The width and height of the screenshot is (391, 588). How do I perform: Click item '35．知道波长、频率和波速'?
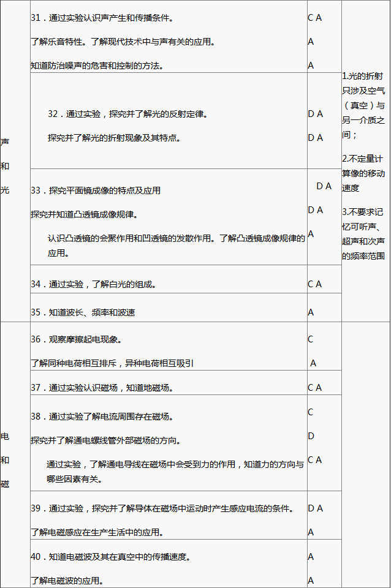pyautogui.click(x=83, y=313)
